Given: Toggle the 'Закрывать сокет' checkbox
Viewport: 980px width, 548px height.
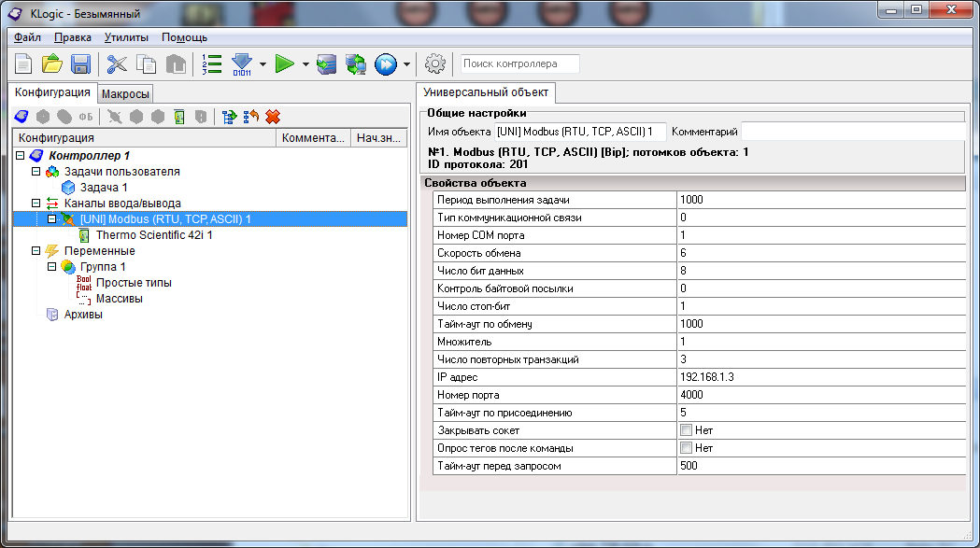Looking at the screenshot, I should tap(687, 430).
